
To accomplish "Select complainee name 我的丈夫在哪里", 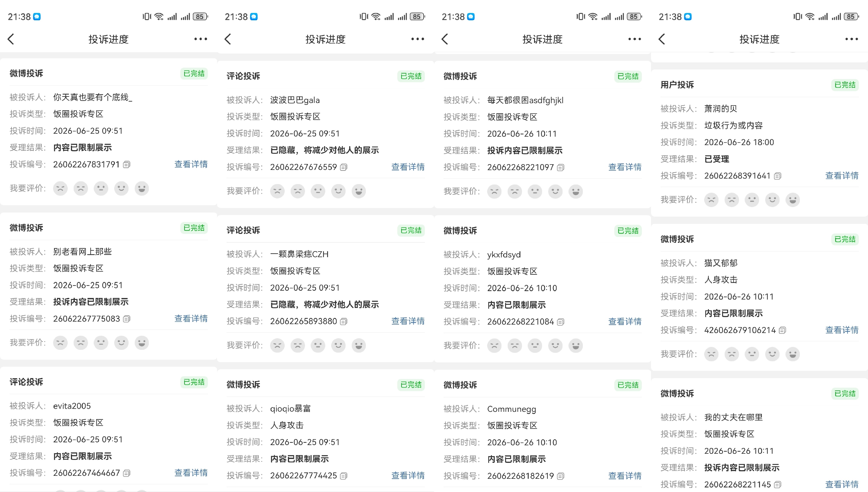I will (734, 418).
